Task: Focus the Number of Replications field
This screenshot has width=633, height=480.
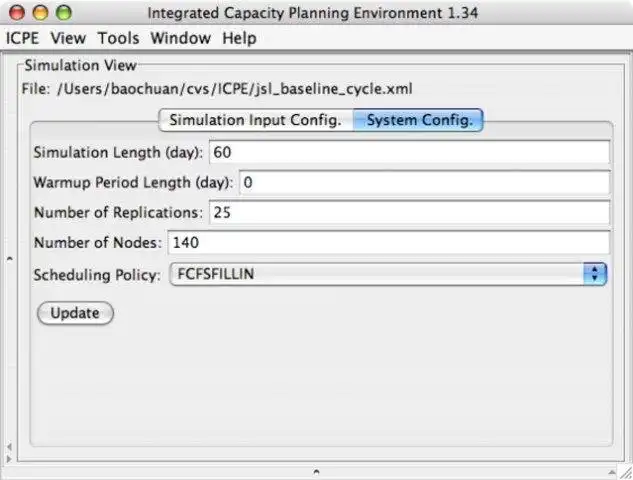Action: point(408,213)
